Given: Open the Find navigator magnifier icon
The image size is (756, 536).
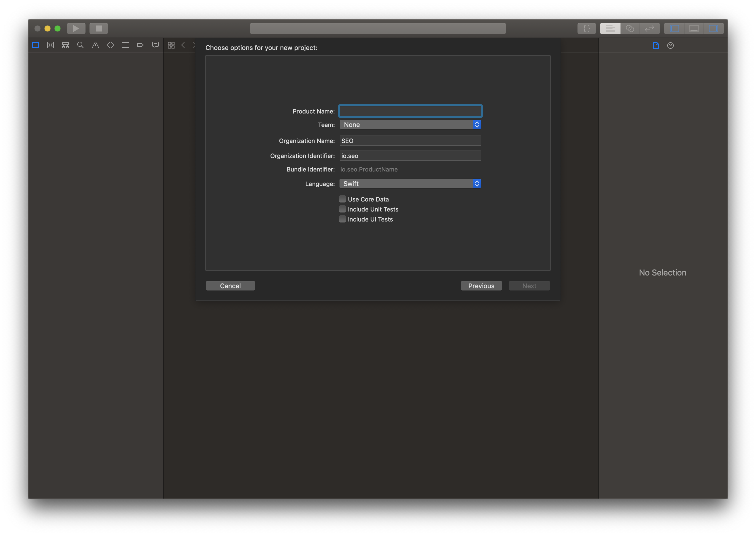Looking at the screenshot, I should pyautogui.click(x=80, y=45).
